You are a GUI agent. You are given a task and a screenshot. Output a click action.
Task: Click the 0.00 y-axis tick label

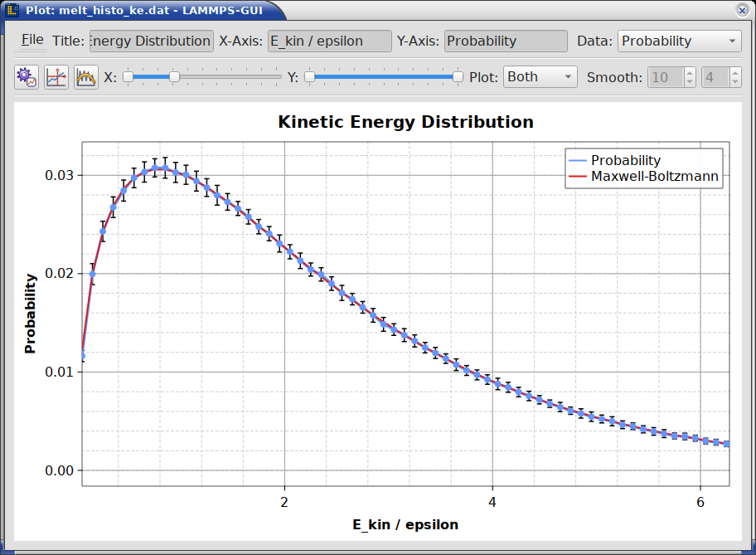60,470
